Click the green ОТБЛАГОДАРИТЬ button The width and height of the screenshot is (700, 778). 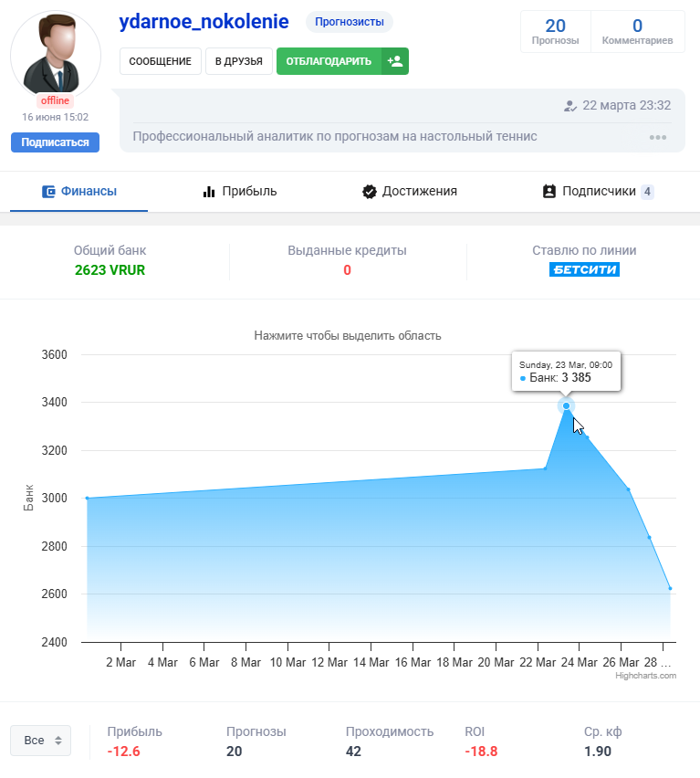click(x=329, y=61)
